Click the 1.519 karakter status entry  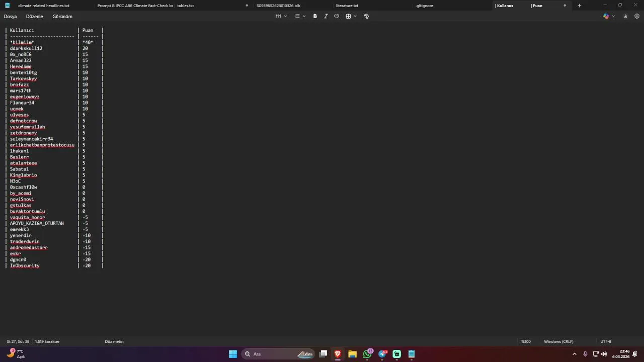[x=47, y=341]
